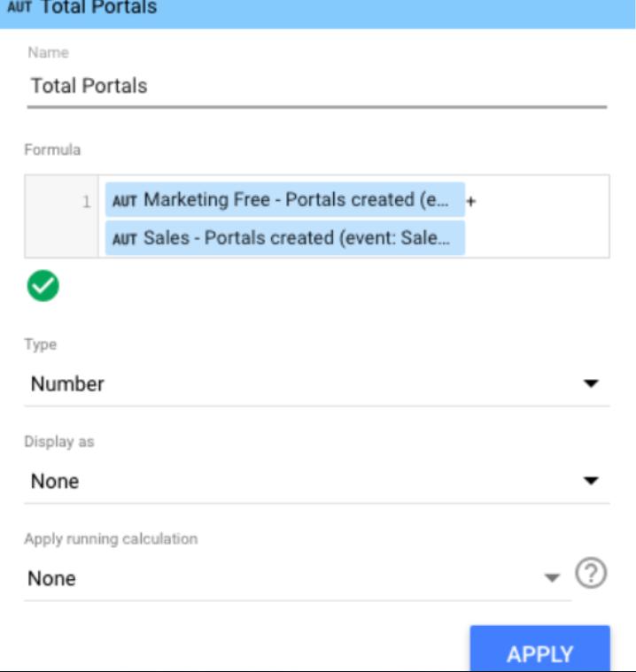
Task: Click empty space right of the Sales chip
Action: tap(536, 238)
